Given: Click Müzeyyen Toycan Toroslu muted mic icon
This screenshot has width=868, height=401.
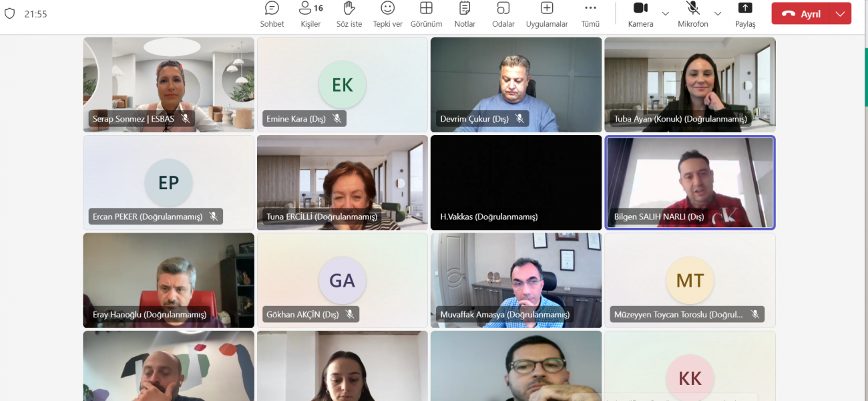Looking at the screenshot, I should [x=755, y=314].
